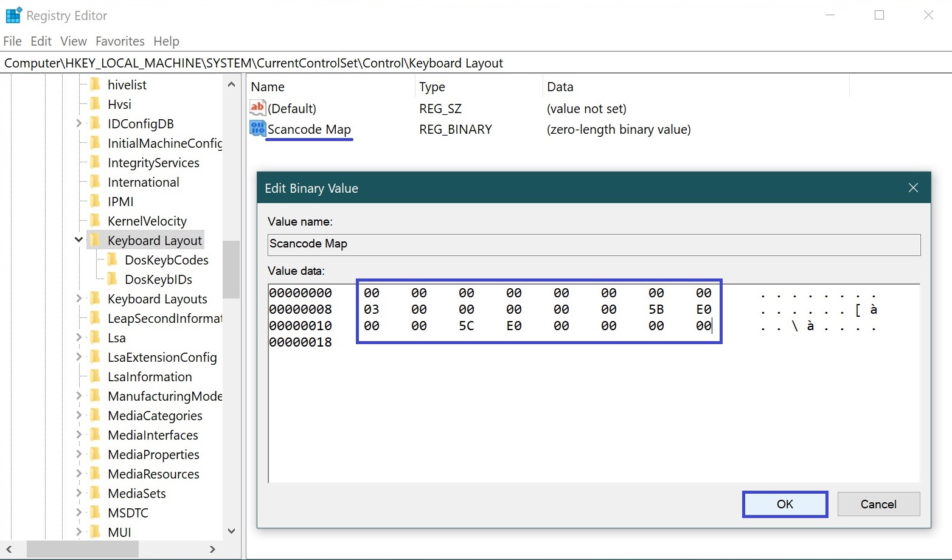Image resolution: width=952 pixels, height=560 pixels.
Task: Select the IPMI folder icon
Action: (x=95, y=201)
